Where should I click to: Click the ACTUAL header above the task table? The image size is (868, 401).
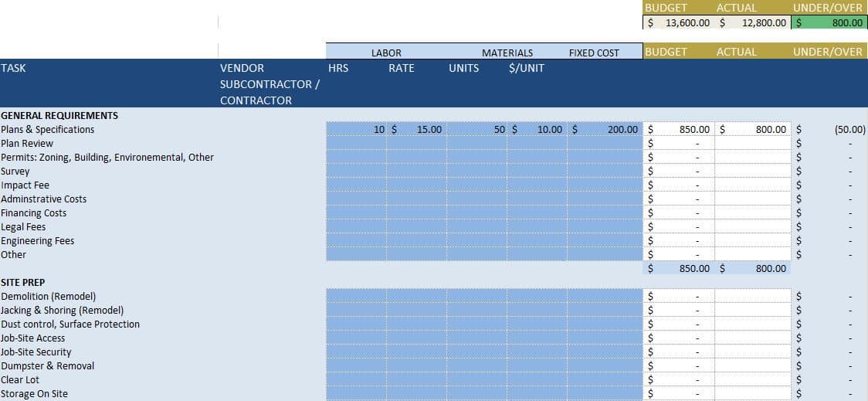(736, 52)
